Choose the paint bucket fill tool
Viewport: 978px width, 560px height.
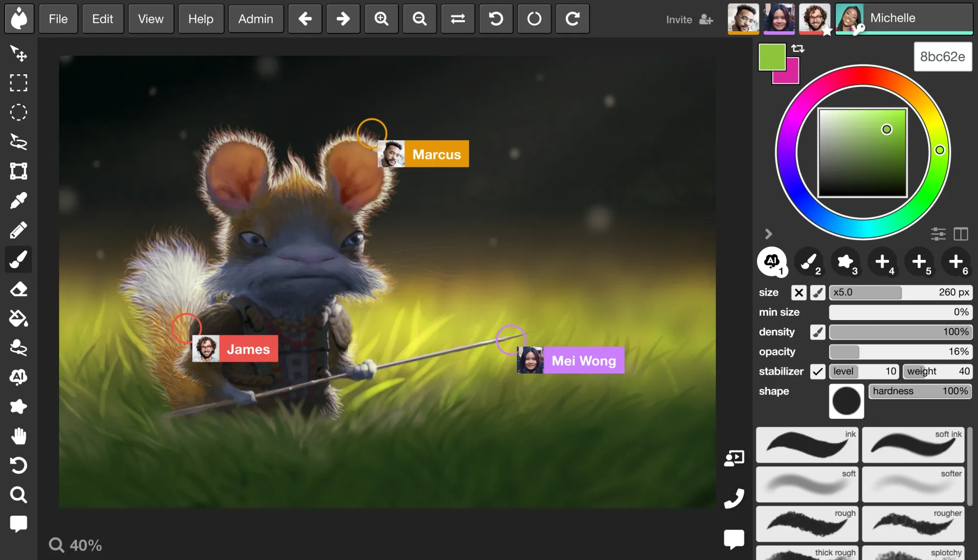19,318
